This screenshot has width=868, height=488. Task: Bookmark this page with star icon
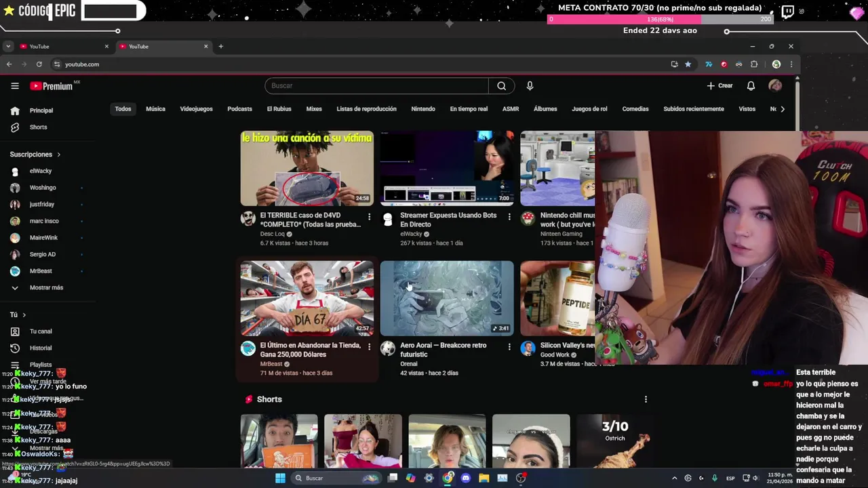pos(688,64)
